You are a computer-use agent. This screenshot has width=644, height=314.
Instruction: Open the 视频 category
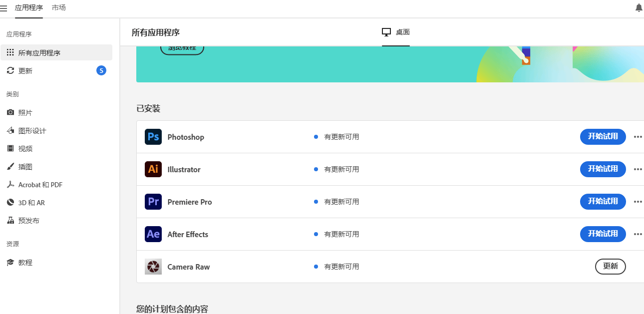pyautogui.click(x=56, y=149)
